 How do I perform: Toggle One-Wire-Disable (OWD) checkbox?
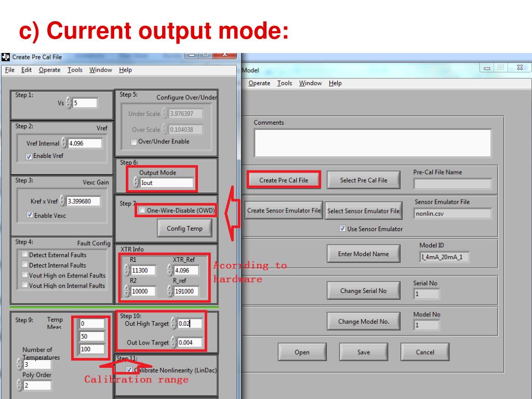[142, 210]
